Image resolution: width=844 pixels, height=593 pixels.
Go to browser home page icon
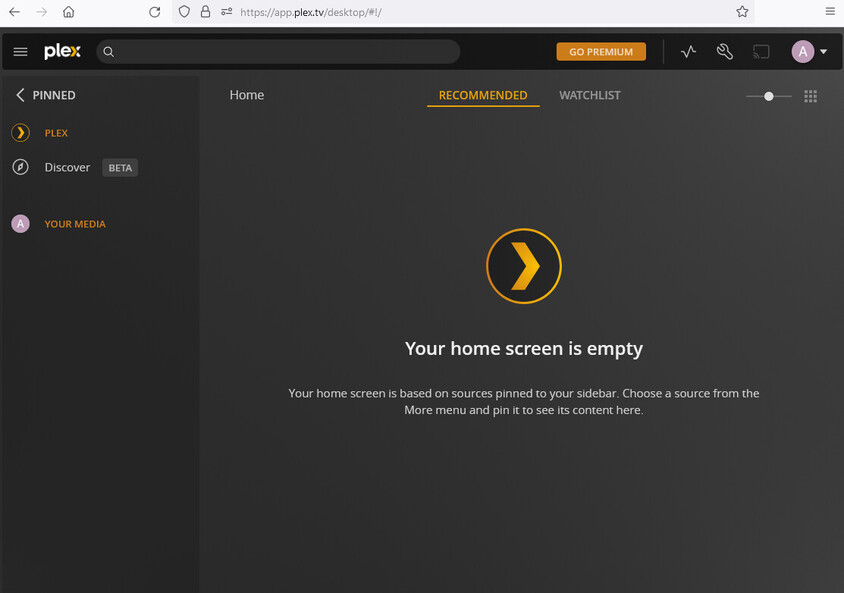coord(68,12)
